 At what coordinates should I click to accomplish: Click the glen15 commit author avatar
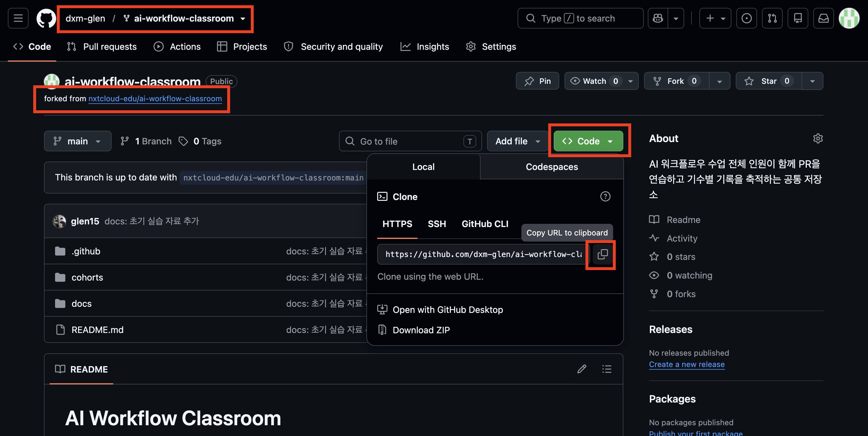[59, 221]
